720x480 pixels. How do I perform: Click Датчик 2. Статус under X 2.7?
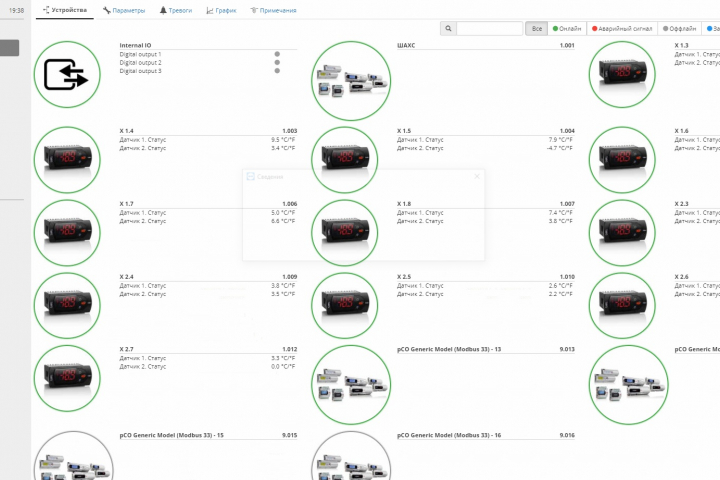tap(143, 367)
